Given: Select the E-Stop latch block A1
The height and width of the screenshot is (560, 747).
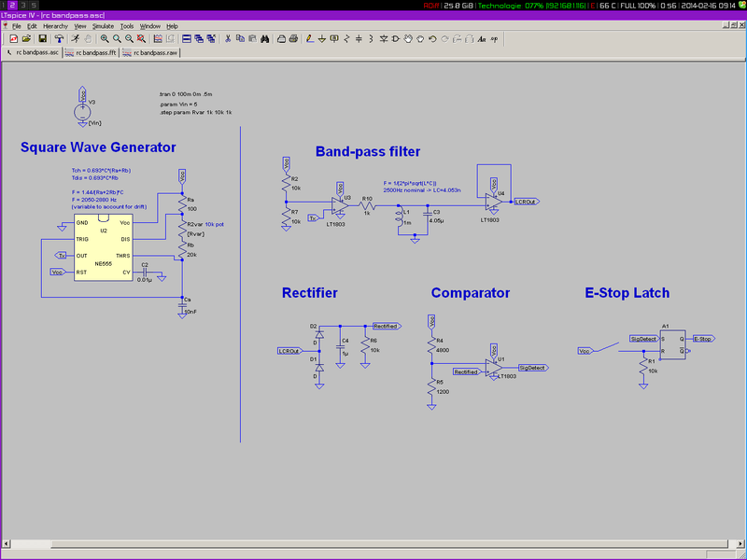Looking at the screenshot, I should 674,344.
